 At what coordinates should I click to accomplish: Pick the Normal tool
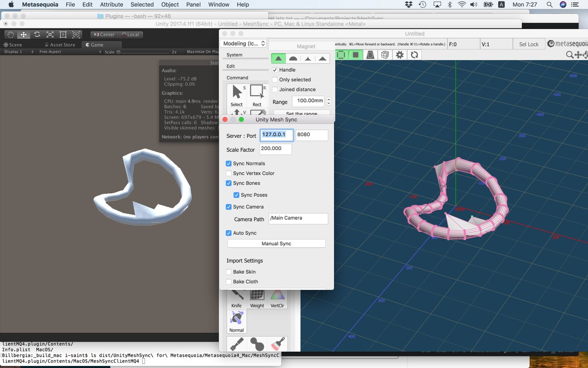pos(237,322)
